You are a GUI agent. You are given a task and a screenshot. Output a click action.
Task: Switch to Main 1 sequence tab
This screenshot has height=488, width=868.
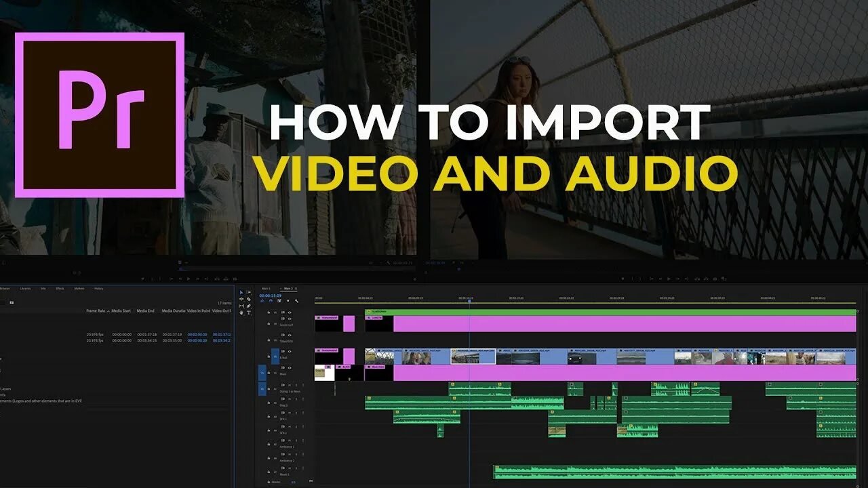click(x=266, y=288)
